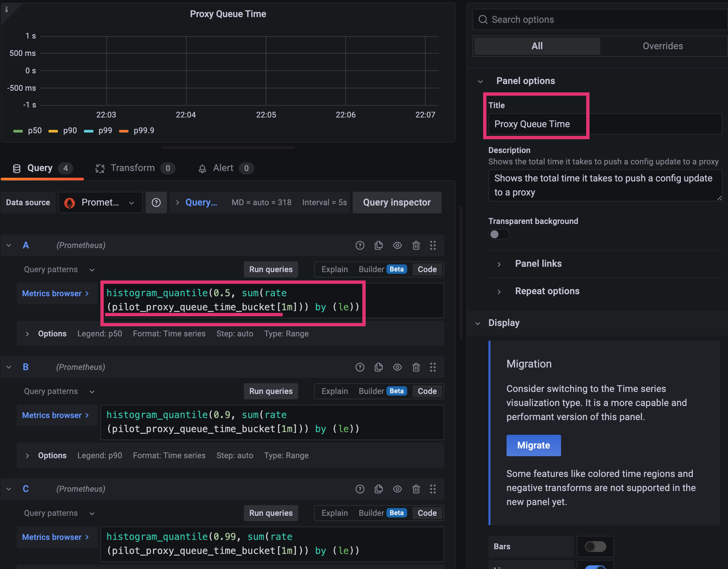Open data source help icon next to Prometheus

pos(156,202)
